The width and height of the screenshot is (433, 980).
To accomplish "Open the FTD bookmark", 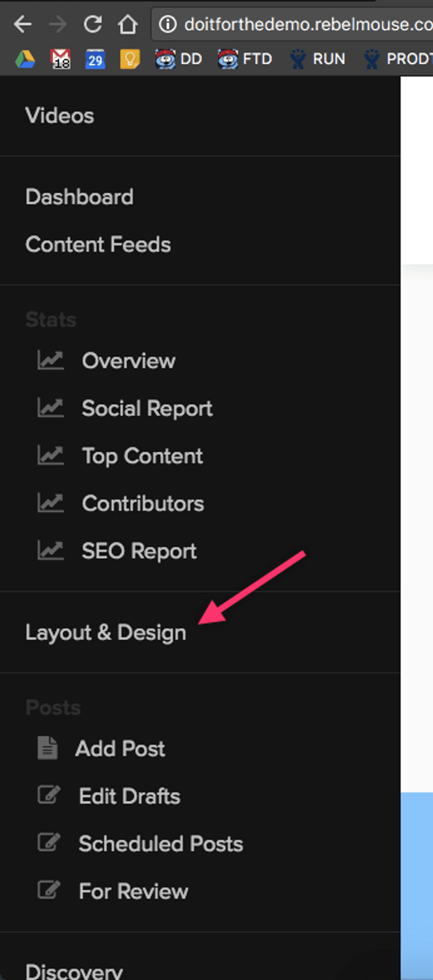I will point(245,59).
